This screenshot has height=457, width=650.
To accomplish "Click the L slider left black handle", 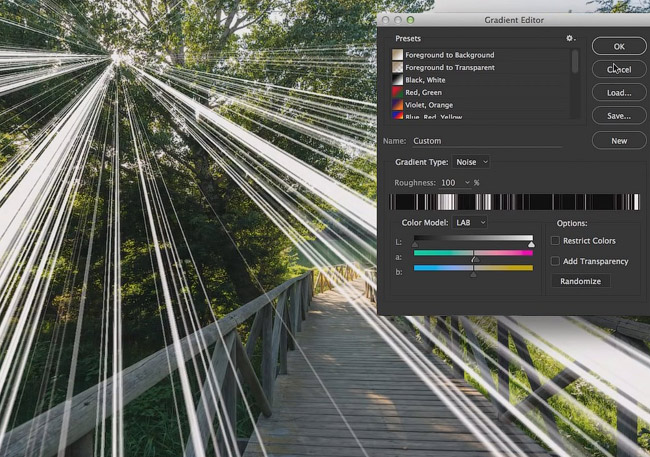I will pyautogui.click(x=415, y=245).
